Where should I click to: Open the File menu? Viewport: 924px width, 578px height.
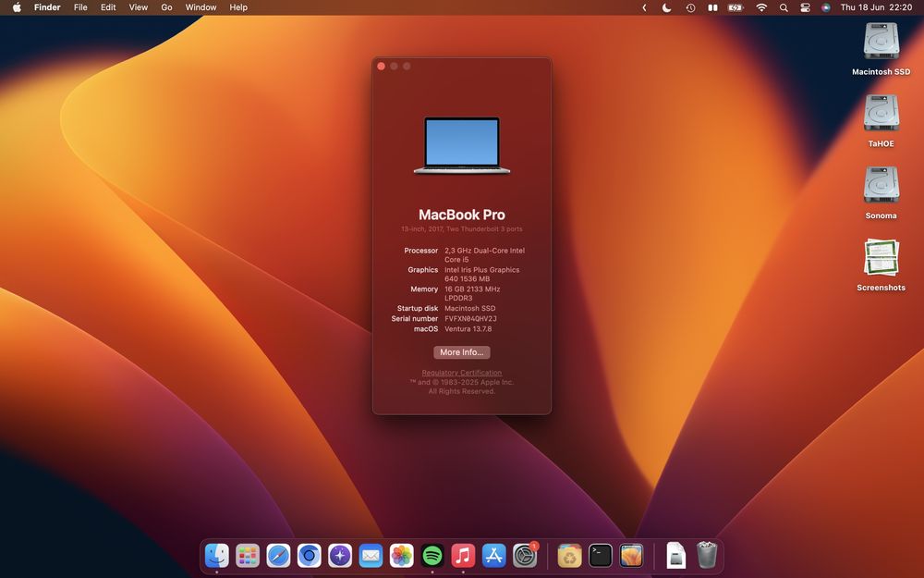point(80,7)
